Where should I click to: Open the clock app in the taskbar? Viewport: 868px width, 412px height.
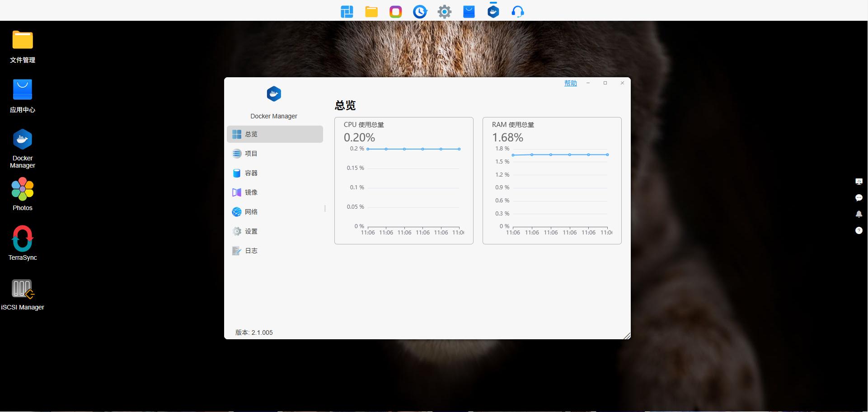tap(420, 11)
